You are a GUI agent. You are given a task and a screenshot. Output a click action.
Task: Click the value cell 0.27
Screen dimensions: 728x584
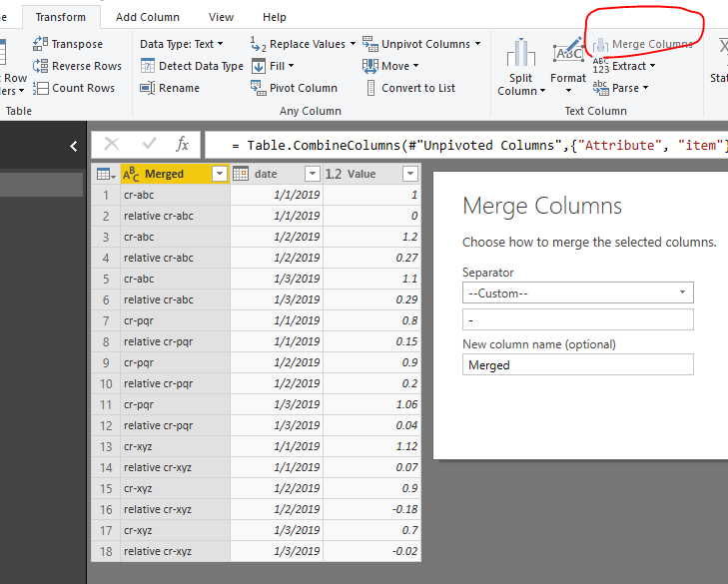tap(371, 258)
